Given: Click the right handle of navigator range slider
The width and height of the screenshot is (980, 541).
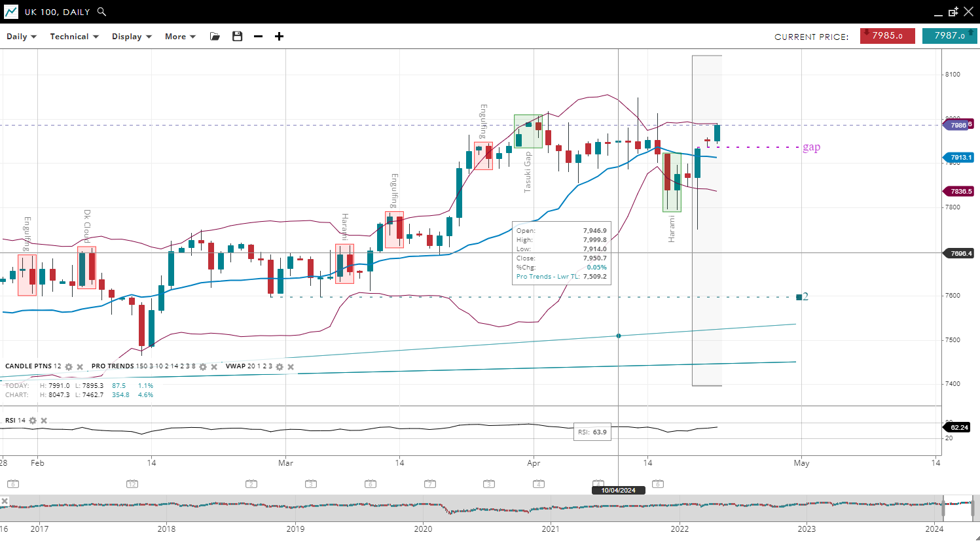Looking at the screenshot, I should [973, 507].
